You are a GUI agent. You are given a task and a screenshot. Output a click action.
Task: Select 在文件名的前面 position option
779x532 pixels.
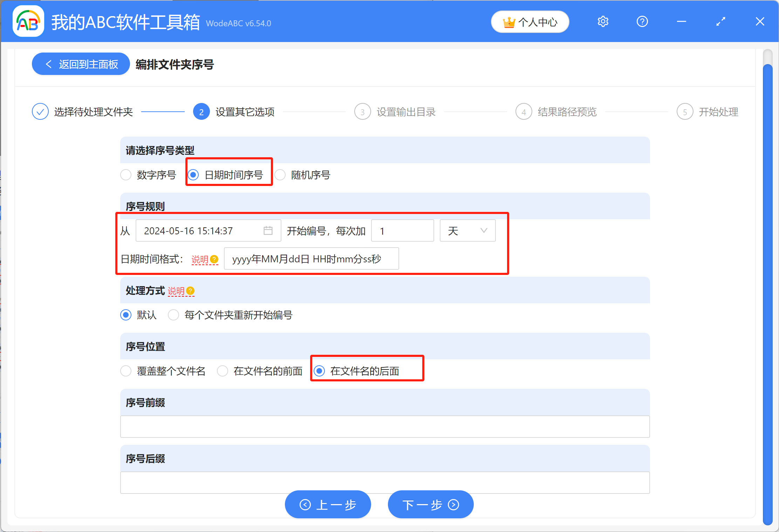point(223,371)
